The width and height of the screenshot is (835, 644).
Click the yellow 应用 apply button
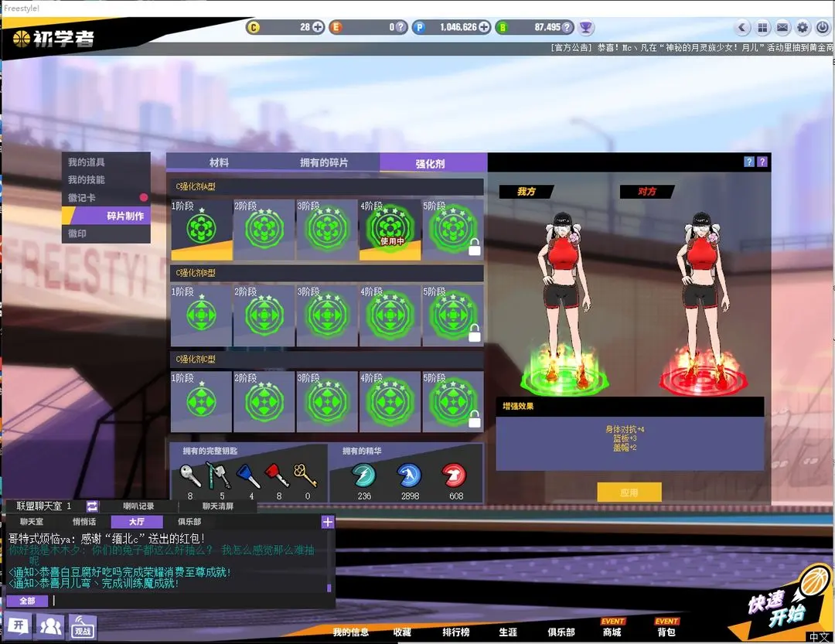(629, 492)
